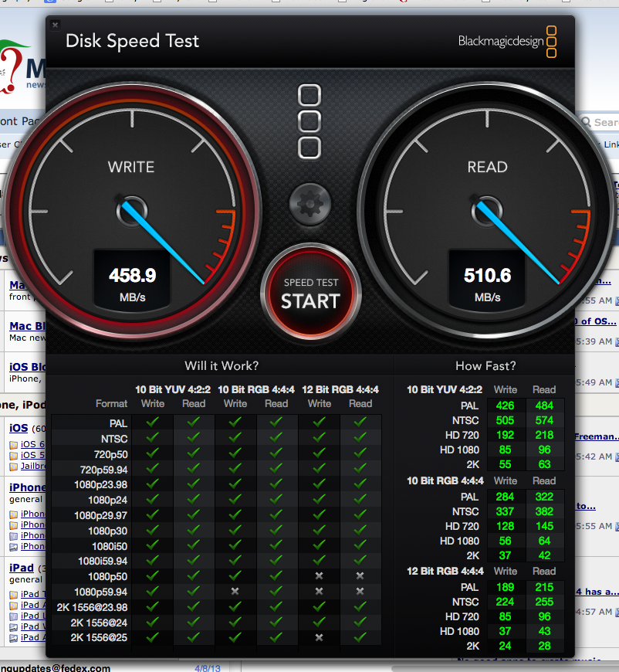Open the iPad forum heading link
The height and width of the screenshot is (672, 619).
22,568
